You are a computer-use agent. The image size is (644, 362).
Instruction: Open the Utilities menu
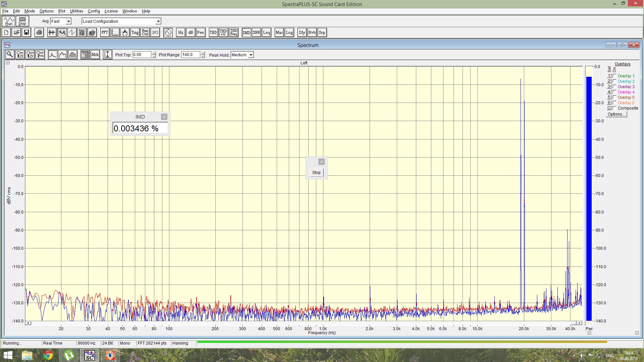(76, 11)
